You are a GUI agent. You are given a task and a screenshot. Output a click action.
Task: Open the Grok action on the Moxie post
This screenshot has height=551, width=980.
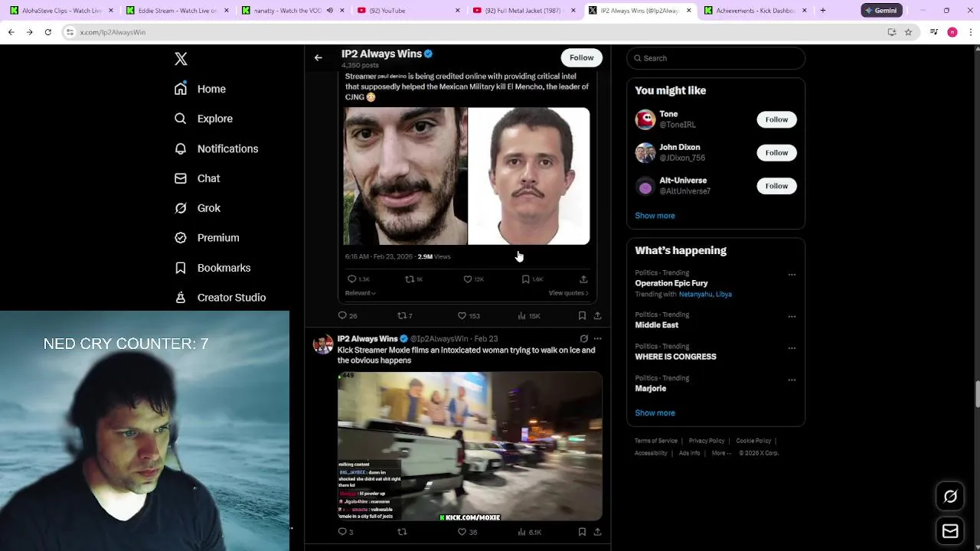click(583, 338)
